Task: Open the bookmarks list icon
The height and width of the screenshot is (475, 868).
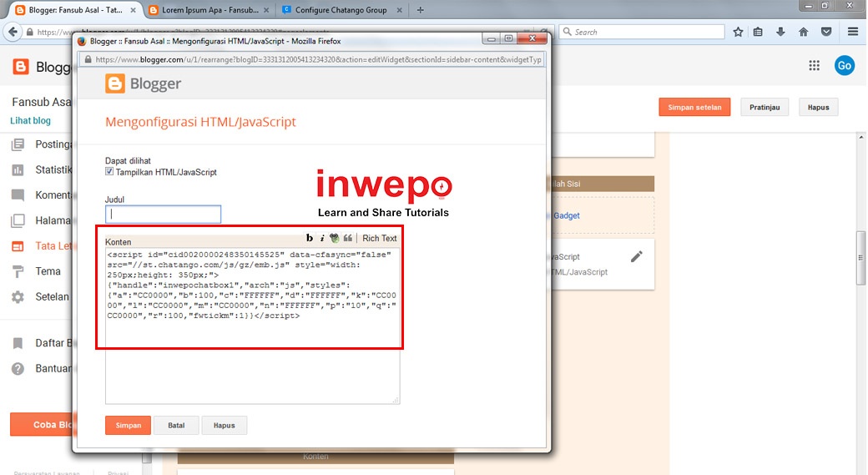Action: [758, 32]
